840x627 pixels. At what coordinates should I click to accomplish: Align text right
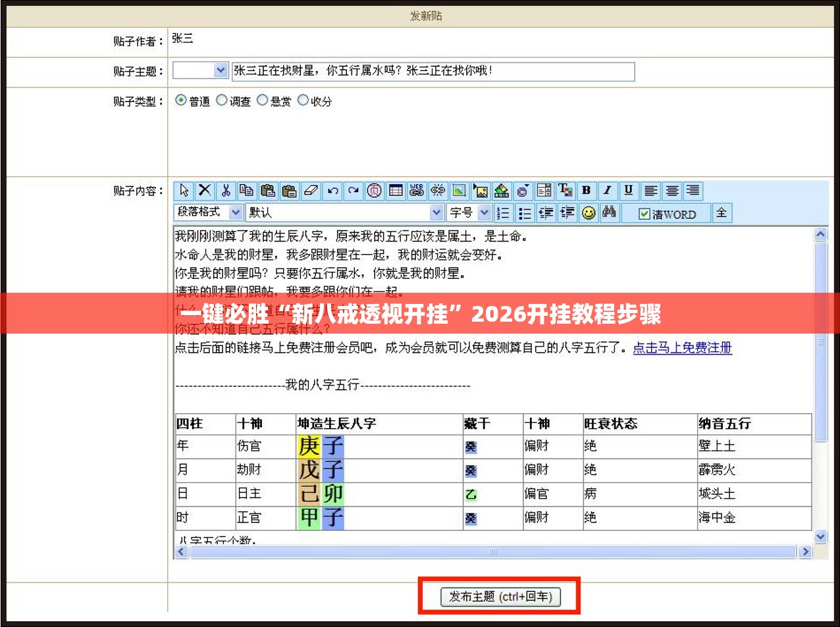click(x=693, y=191)
